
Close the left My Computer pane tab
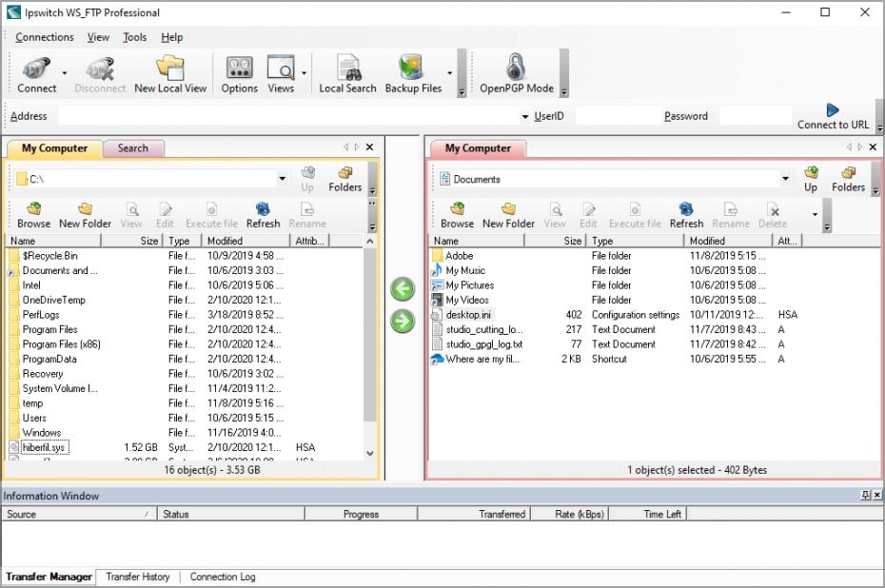click(x=369, y=147)
